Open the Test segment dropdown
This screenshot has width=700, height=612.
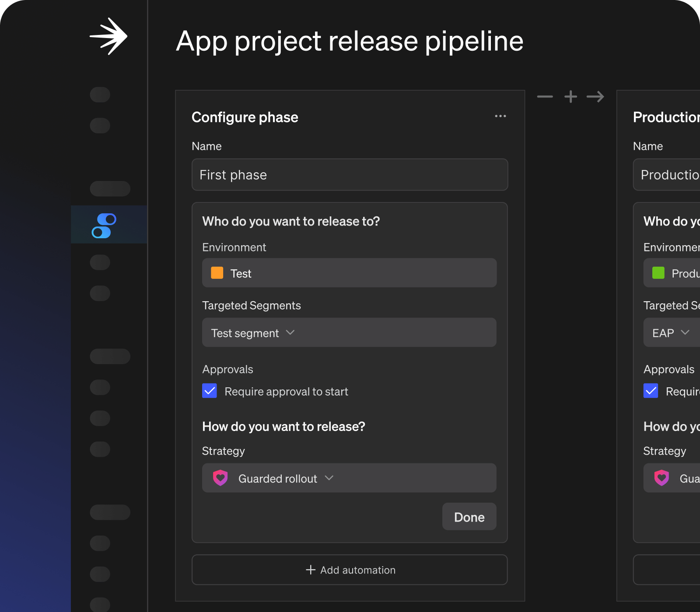coord(349,333)
